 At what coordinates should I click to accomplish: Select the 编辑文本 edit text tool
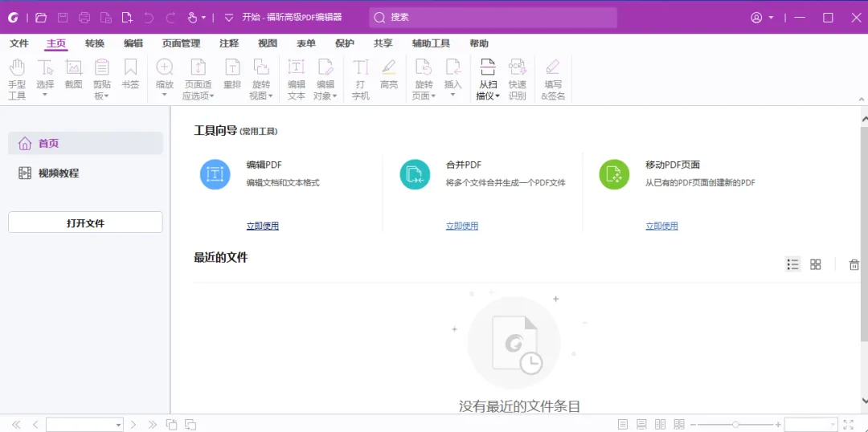click(297, 79)
